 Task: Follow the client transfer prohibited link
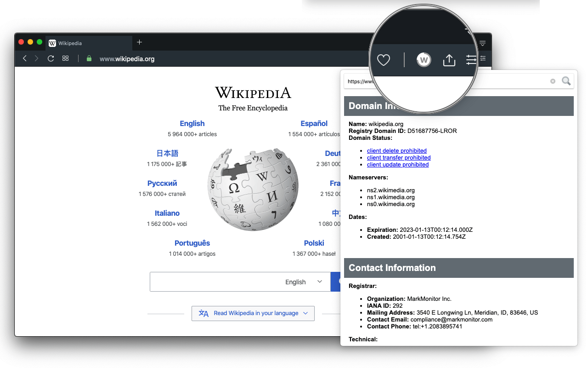click(x=399, y=157)
